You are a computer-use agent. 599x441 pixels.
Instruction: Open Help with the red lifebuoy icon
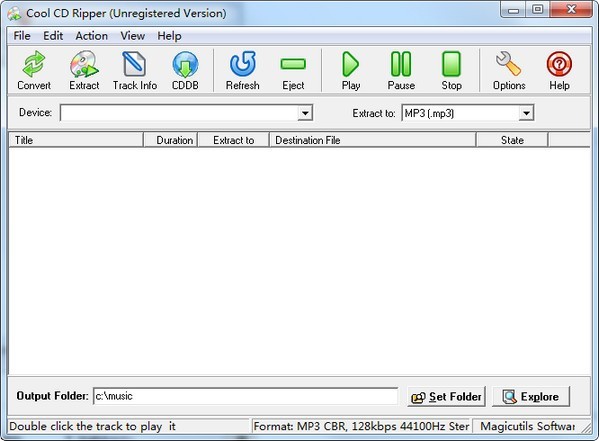[x=559, y=70]
